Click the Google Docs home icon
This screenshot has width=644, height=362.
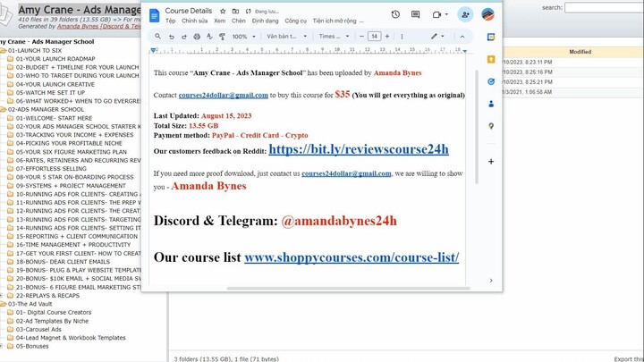(155, 15)
